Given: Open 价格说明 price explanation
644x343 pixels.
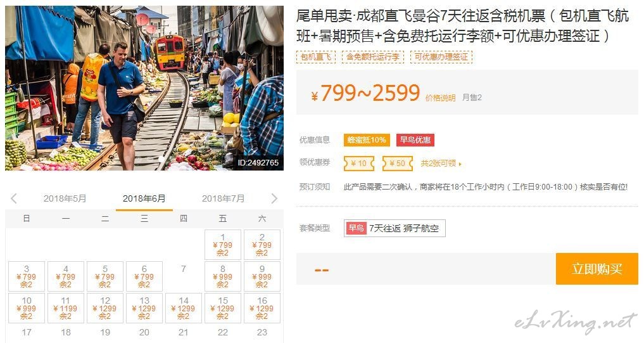Looking at the screenshot, I should [x=440, y=98].
